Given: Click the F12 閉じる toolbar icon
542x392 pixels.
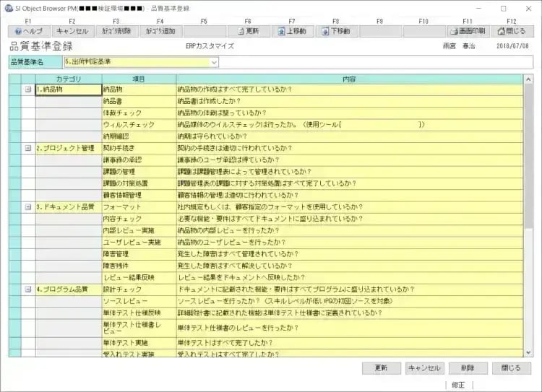Looking at the screenshot, I should 499,32.
